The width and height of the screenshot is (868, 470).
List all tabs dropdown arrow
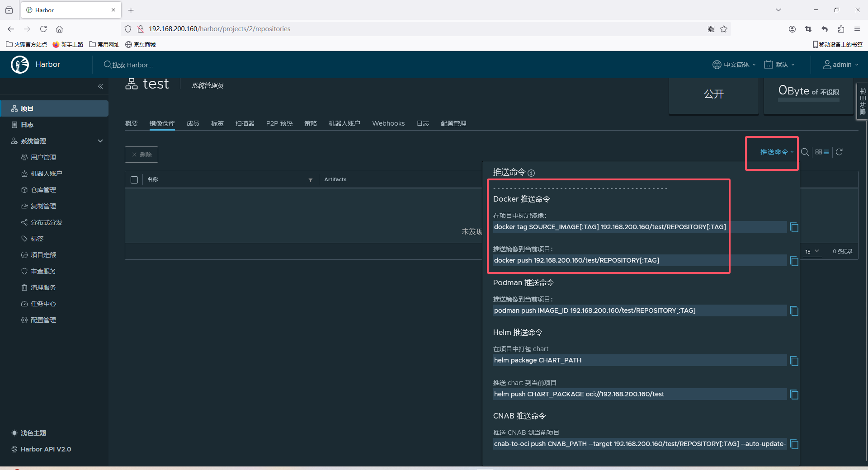pos(778,10)
